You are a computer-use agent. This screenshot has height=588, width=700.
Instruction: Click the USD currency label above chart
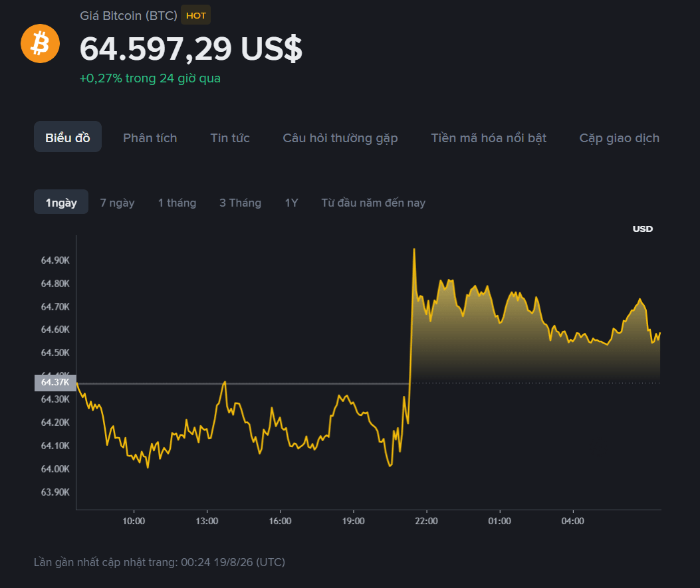pyautogui.click(x=642, y=229)
